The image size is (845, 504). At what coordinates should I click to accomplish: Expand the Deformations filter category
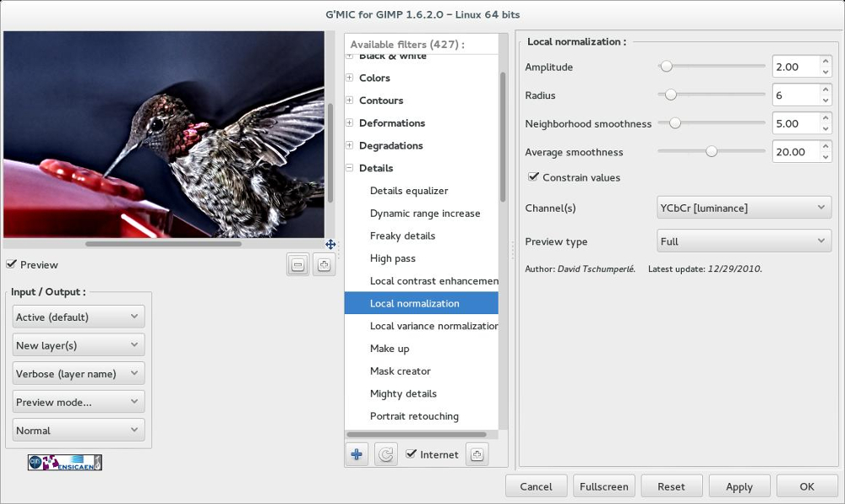pyautogui.click(x=350, y=123)
